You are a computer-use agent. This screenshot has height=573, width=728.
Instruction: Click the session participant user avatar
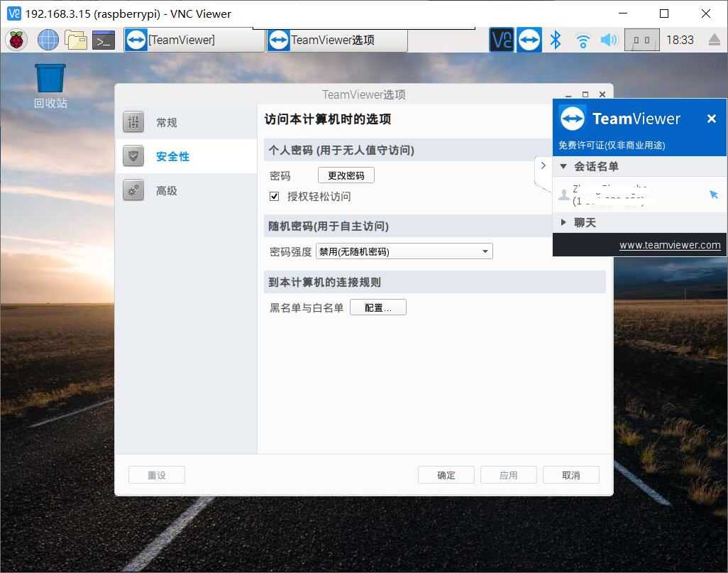(x=563, y=195)
